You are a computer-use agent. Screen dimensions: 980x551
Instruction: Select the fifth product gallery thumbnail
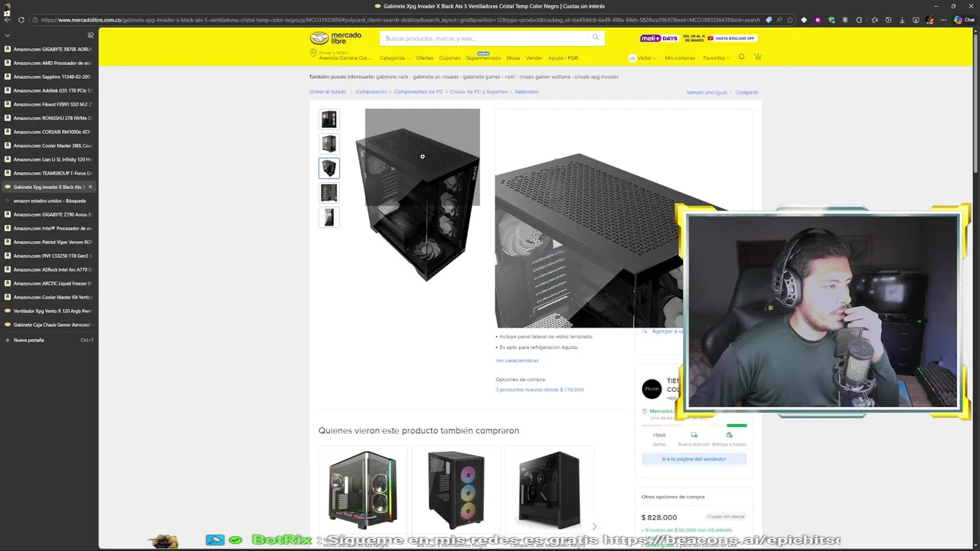tap(329, 217)
